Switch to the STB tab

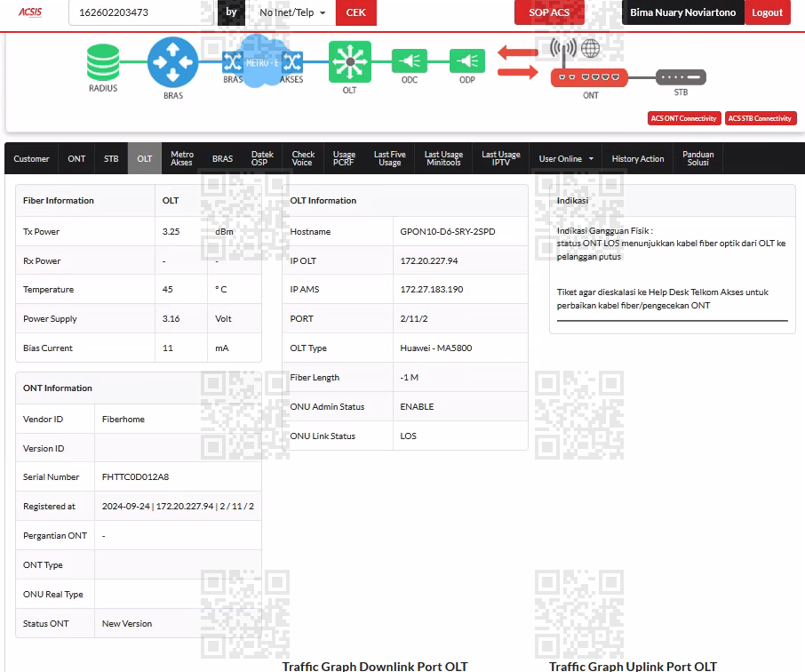click(111, 159)
